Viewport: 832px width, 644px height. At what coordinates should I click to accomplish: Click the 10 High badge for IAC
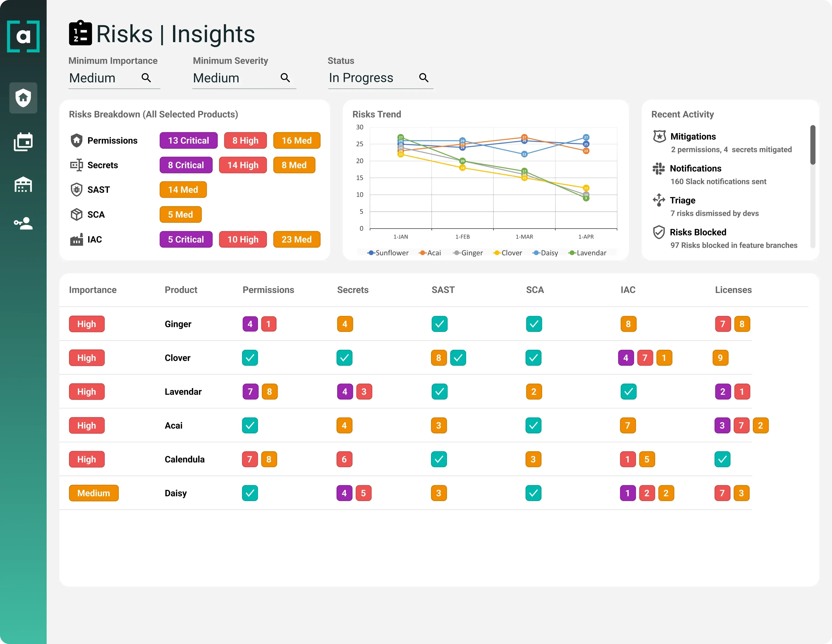pos(243,239)
